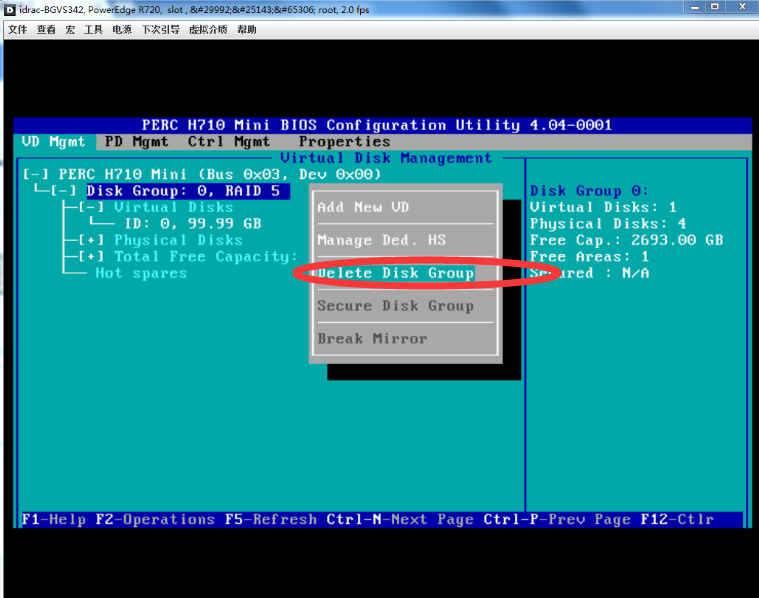
Task: Click F12-Ctlr in the bottom bar
Action: point(677,520)
